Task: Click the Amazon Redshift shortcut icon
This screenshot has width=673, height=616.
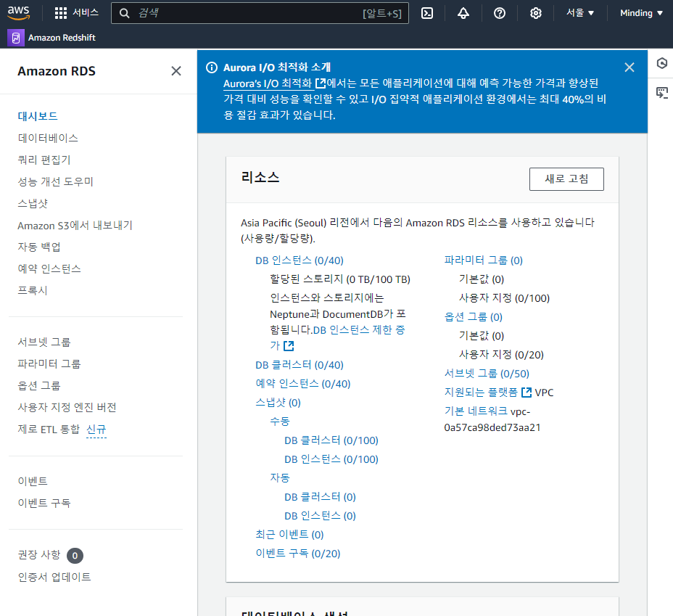Action: [x=16, y=38]
